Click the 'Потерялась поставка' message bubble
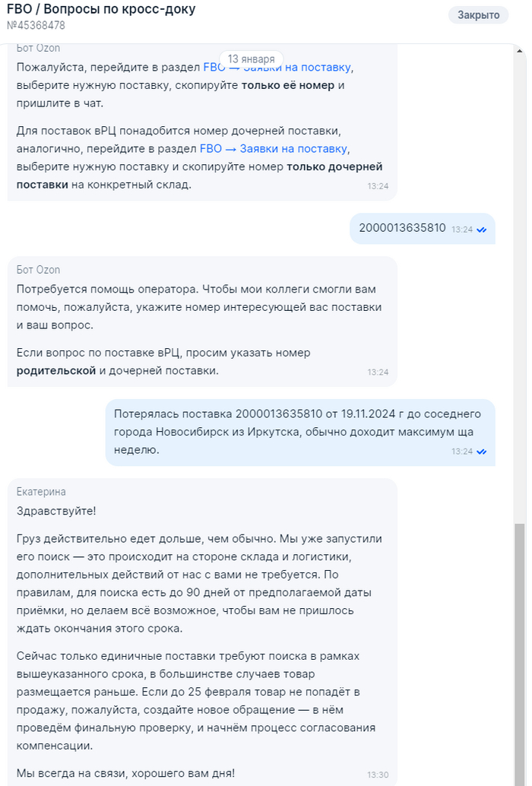The image size is (532, 786). [299, 432]
